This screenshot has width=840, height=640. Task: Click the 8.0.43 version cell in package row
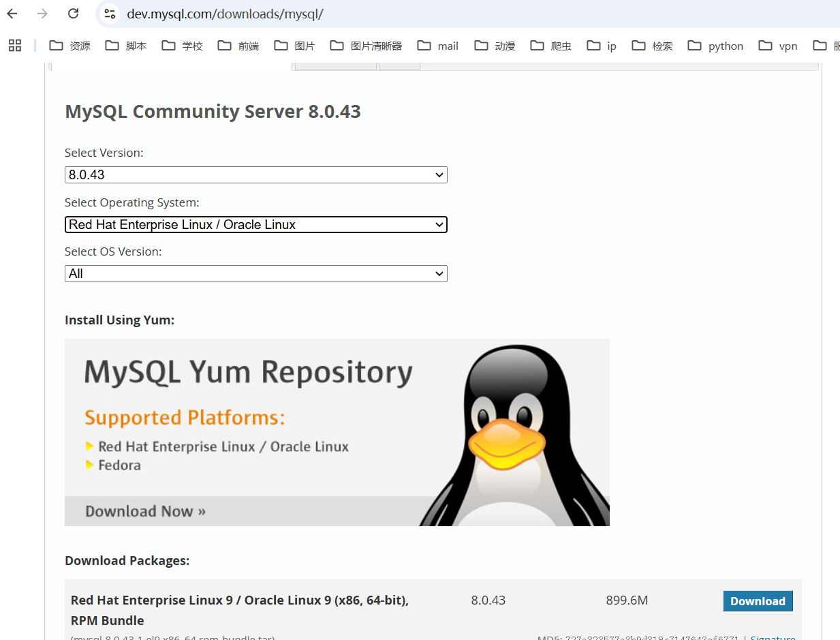(488, 600)
